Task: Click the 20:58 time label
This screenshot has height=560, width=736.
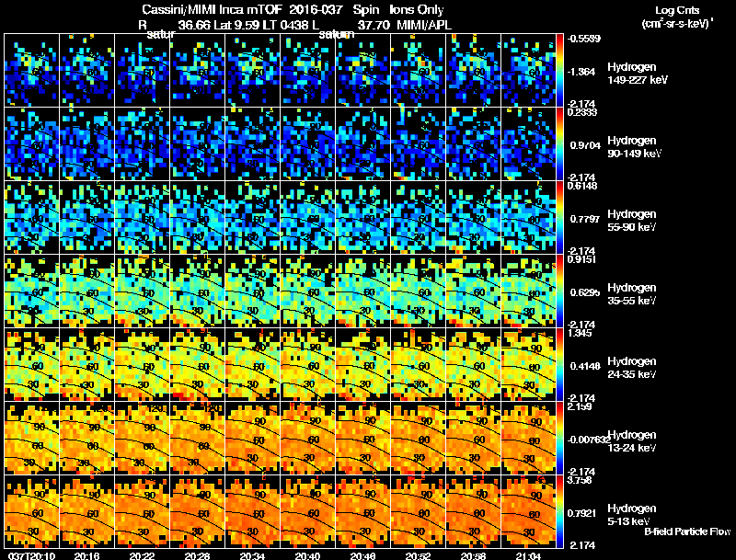Action: point(473,555)
